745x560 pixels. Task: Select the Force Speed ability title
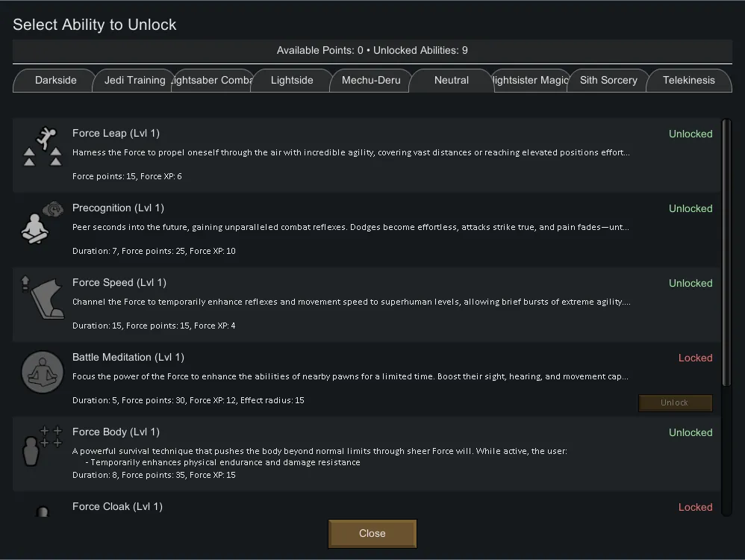click(x=119, y=282)
